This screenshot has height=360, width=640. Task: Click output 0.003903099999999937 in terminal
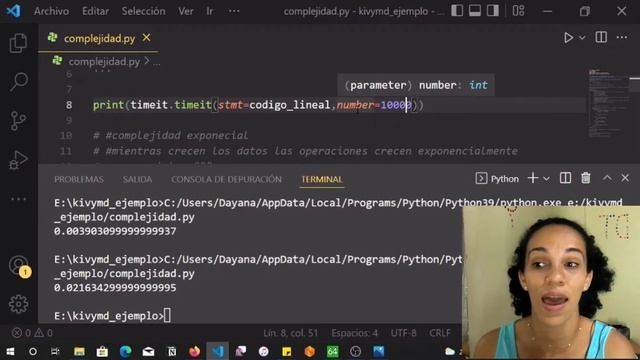pyautogui.click(x=115, y=231)
